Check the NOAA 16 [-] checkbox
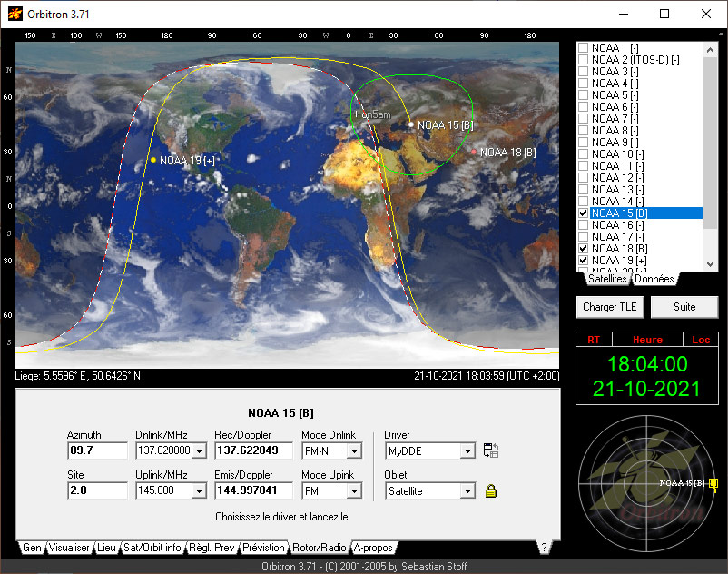Screen dimensions: 728x574 click(584, 224)
